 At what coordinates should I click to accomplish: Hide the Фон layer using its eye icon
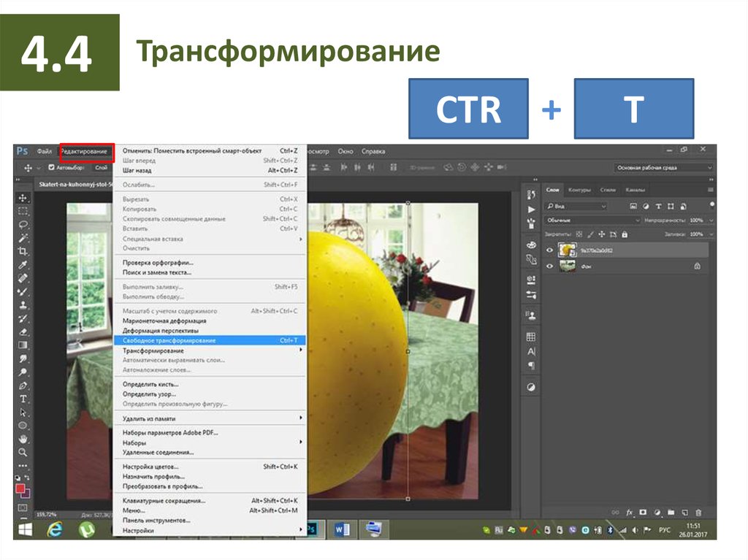[x=550, y=266]
